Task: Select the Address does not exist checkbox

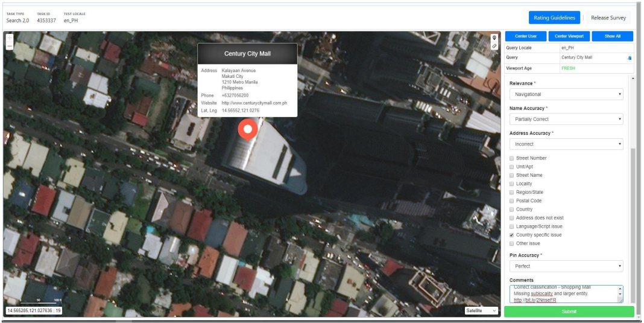Action: pyautogui.click(x=512, y=218)
